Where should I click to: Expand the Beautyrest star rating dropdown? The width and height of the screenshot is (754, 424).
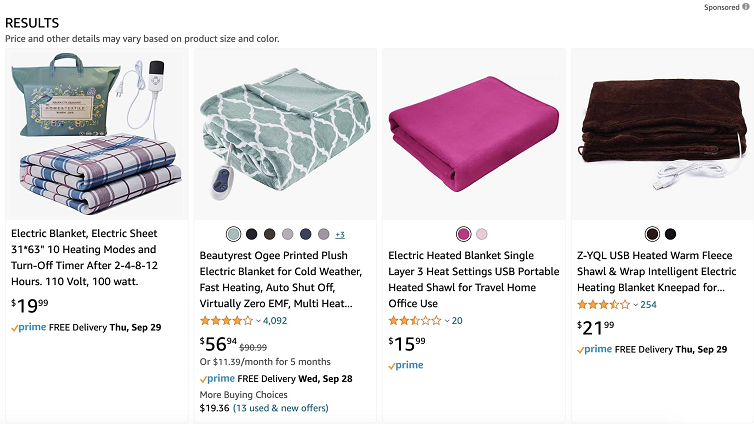click(x=258, y=321)
